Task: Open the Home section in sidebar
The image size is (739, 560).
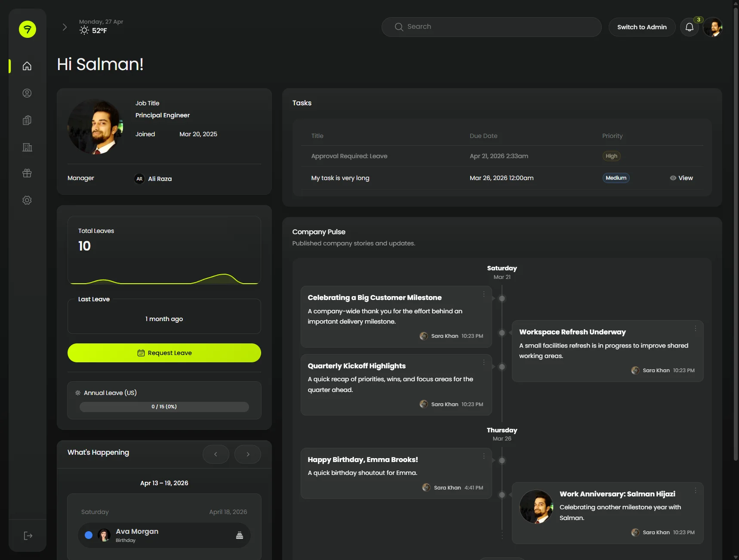Action: [27, 66]
